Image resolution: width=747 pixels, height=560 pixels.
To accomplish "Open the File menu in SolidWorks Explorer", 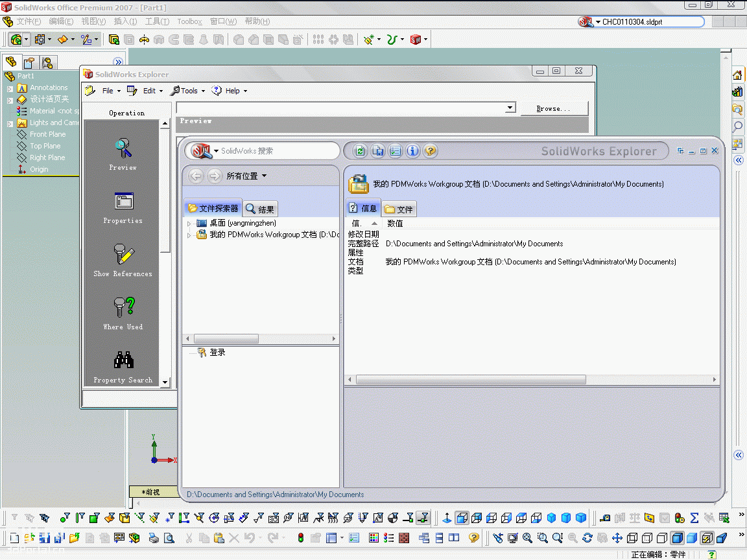I will 112,91.
